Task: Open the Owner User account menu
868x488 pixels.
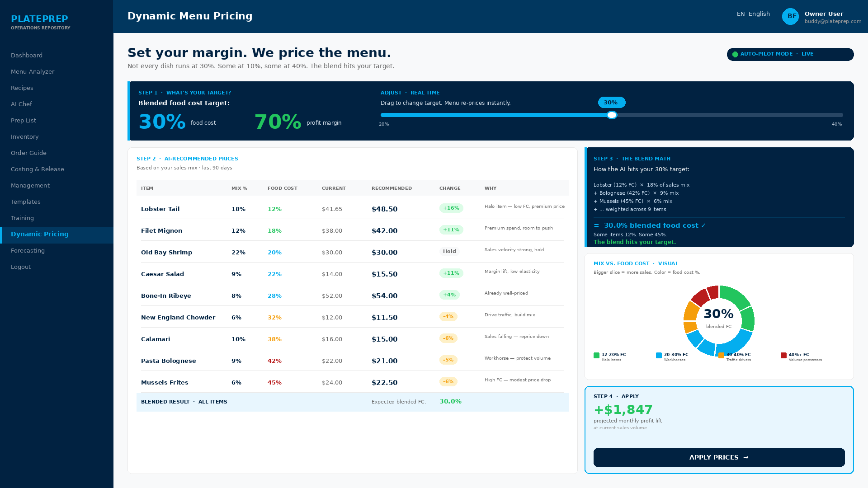Action: [833, 17]
